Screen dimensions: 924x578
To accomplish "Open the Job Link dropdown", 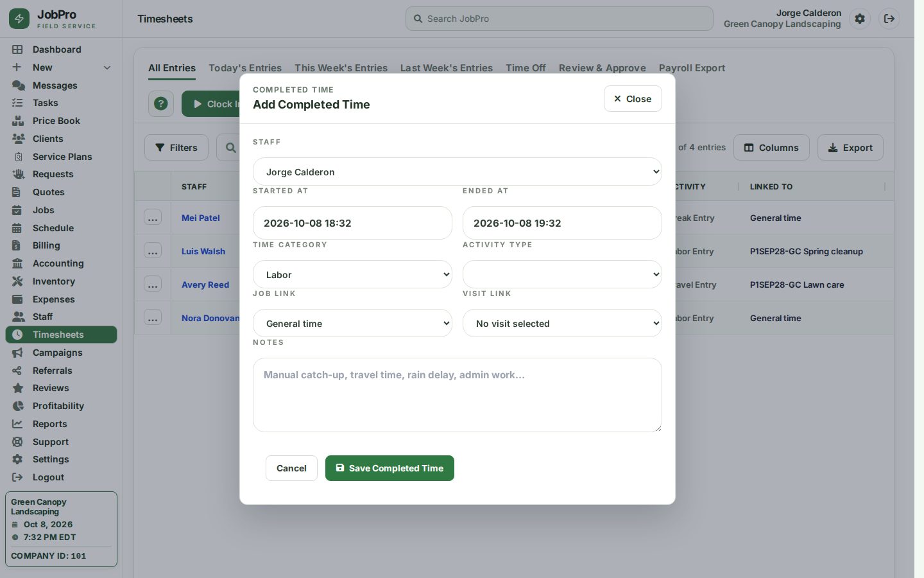I will pyautogui.click(x=352, y=323).
